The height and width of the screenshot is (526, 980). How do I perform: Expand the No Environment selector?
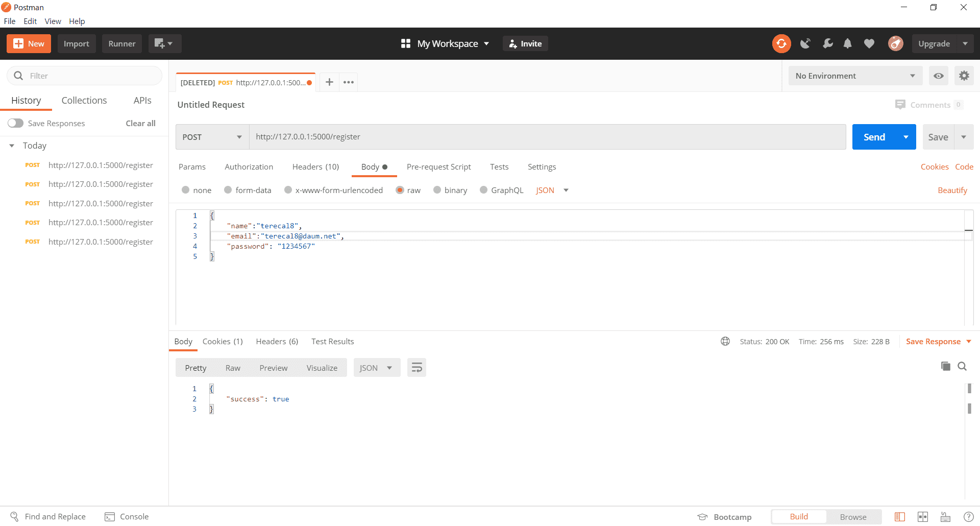855,76
